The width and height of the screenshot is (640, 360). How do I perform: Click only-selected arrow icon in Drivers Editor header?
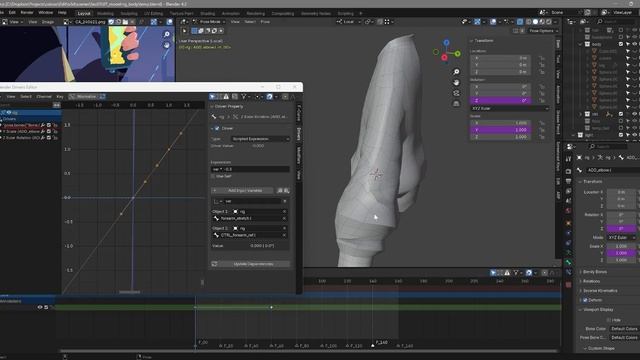[213, 97]
